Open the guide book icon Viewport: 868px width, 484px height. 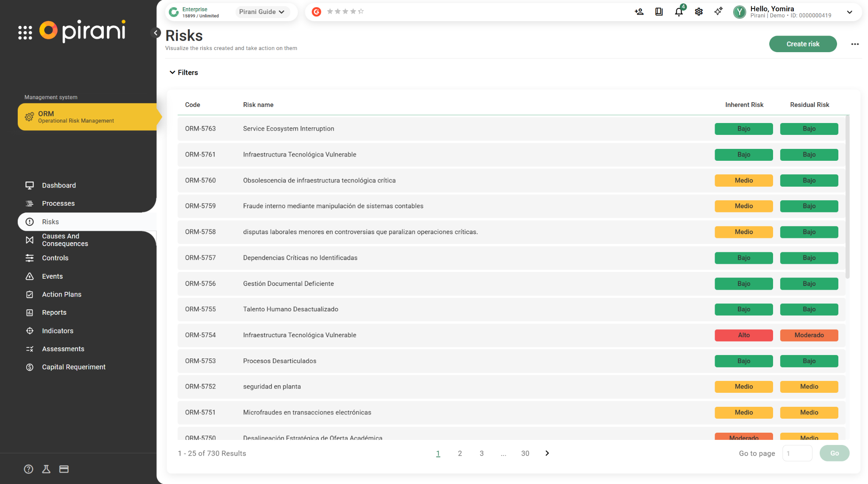click(x=659, y=12)
